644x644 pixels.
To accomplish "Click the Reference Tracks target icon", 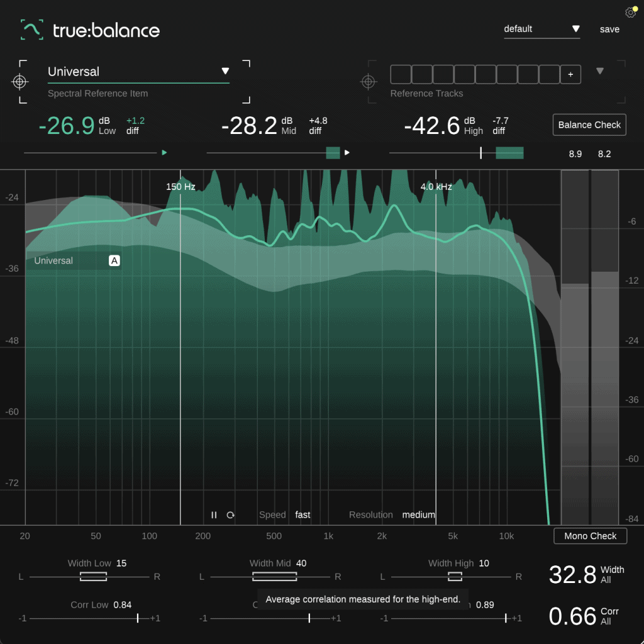I will click(369, 82).
